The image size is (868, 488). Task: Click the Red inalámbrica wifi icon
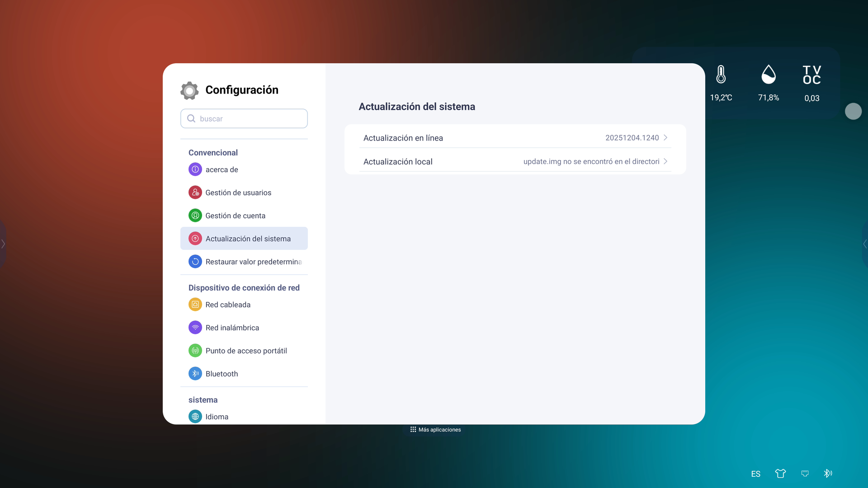[195, 328]
